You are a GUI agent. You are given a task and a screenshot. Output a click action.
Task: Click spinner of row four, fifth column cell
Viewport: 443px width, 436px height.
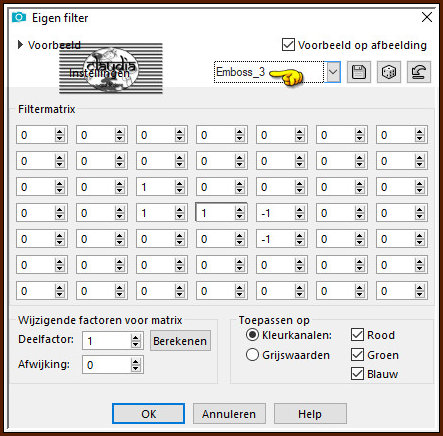pyautogui.click(x=300, y=213)
